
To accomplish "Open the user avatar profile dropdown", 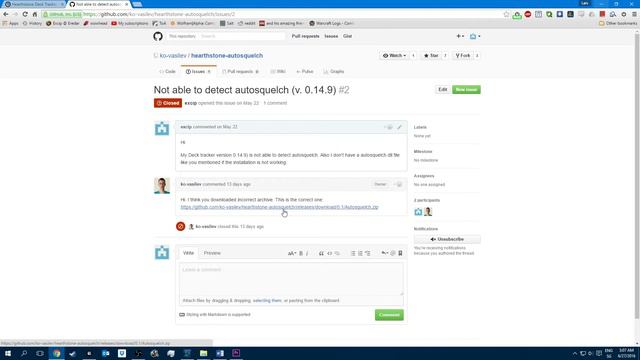I will pos(475,36).
